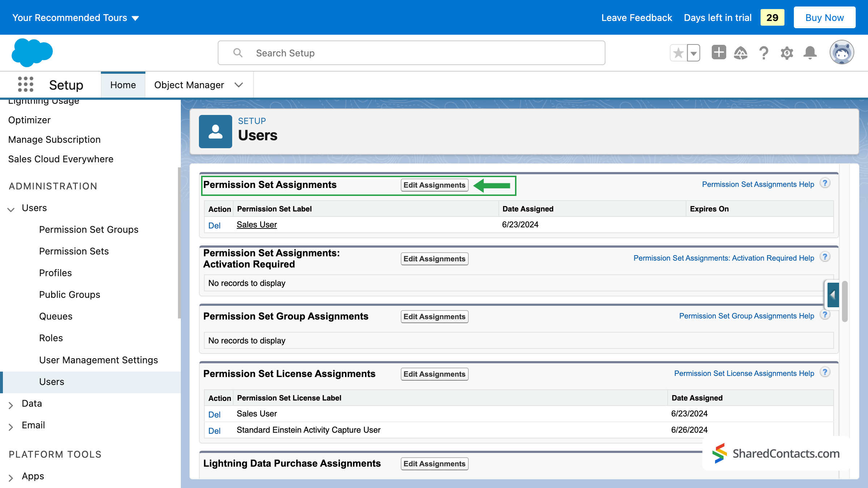Open Queues in the sidebar
868x488 pixels.
pyautogui.click(x=56, y=316)
